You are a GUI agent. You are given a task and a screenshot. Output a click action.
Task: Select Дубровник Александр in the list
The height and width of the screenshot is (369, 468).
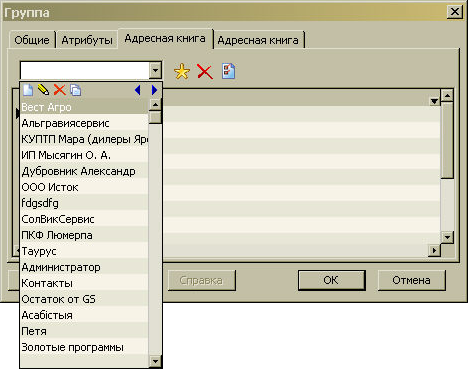84,171
